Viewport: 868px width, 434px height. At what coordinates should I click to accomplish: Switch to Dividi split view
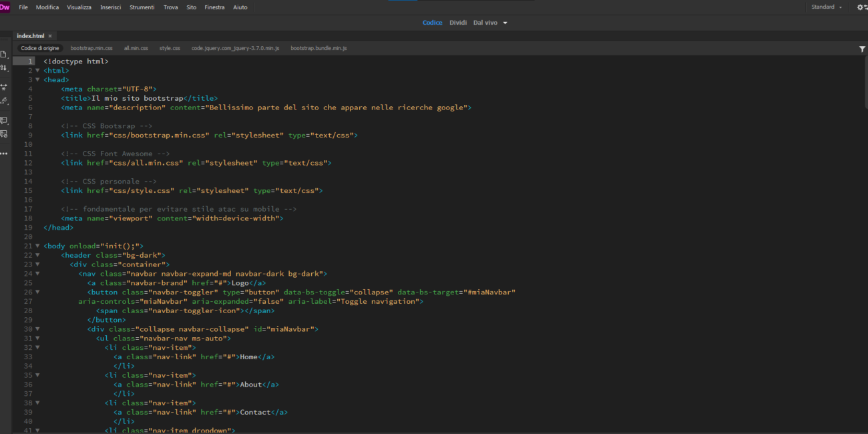pyautogui.click(x=458, y=23)
